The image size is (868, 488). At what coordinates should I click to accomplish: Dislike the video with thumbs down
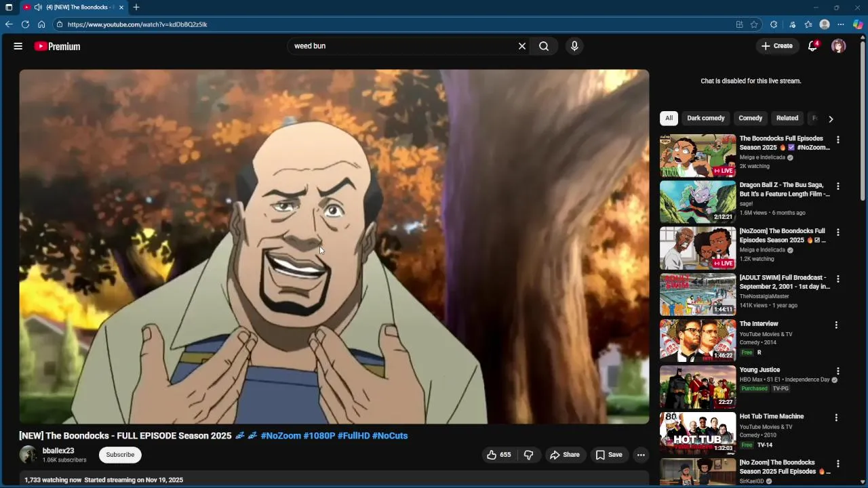point(529,455)
